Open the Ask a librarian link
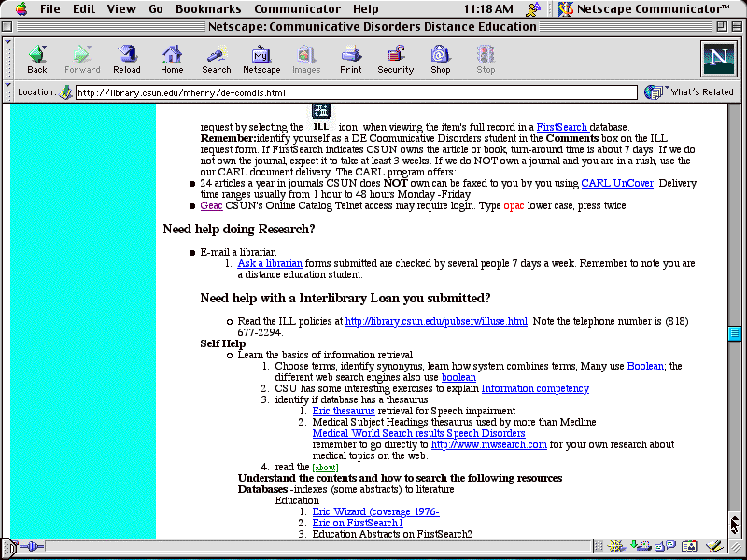Screen dimensions: 747x560 270,263
